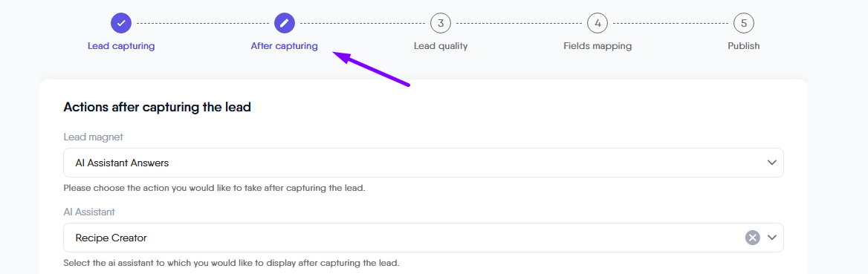Click the pencil edit step circle
The width and height of the screenshot is (868, 274).
285,23
